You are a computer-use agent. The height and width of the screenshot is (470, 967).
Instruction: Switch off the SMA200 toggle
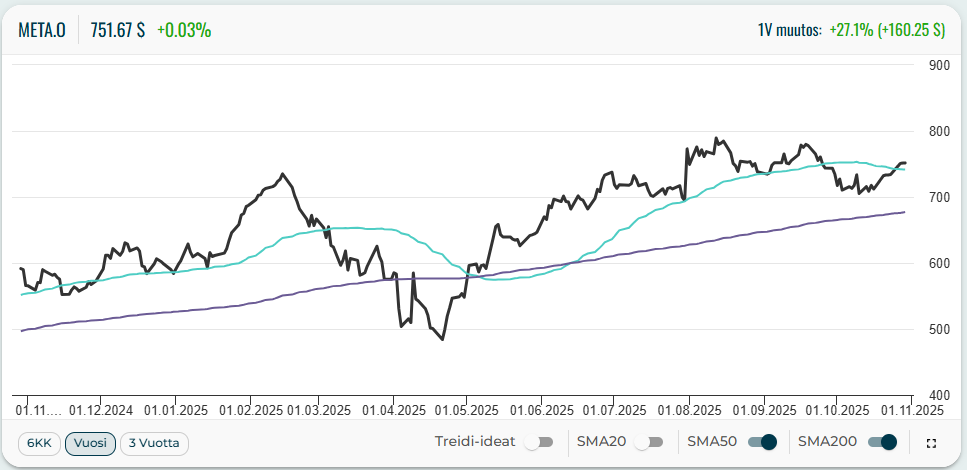click(882, 442)
